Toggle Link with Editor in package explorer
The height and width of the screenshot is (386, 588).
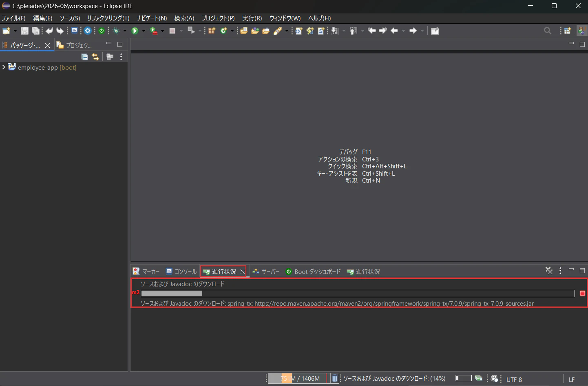[95, 57]
